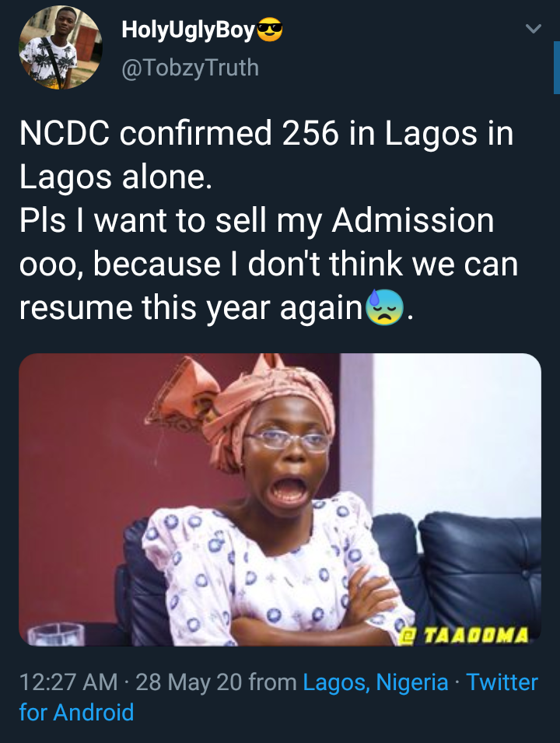Viewport: 560px width, 743px height.
Task: Click the woman's eyeglasses in the photo
Action: 289,441
